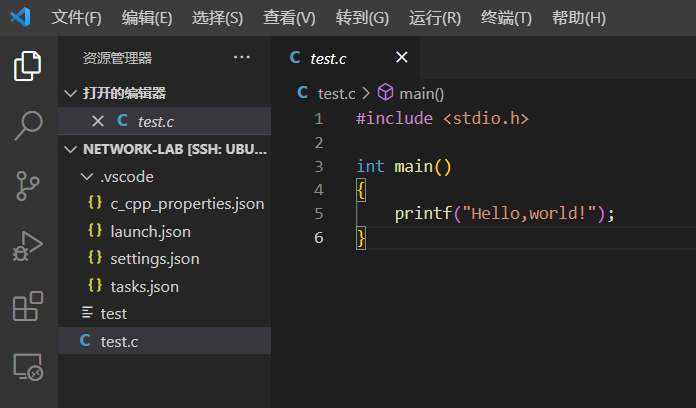Screen dimensions: 696x408
Task: Open the Source Control view icon
Action: [28, 186]
